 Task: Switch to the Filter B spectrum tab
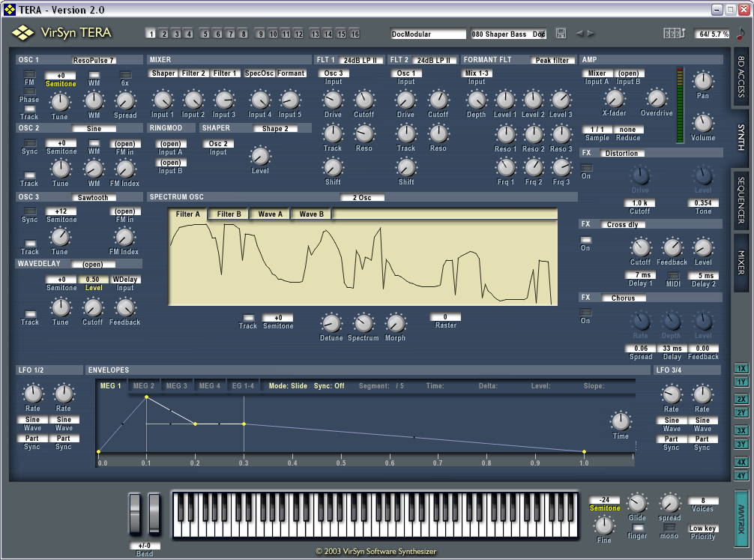click(229, 214)
